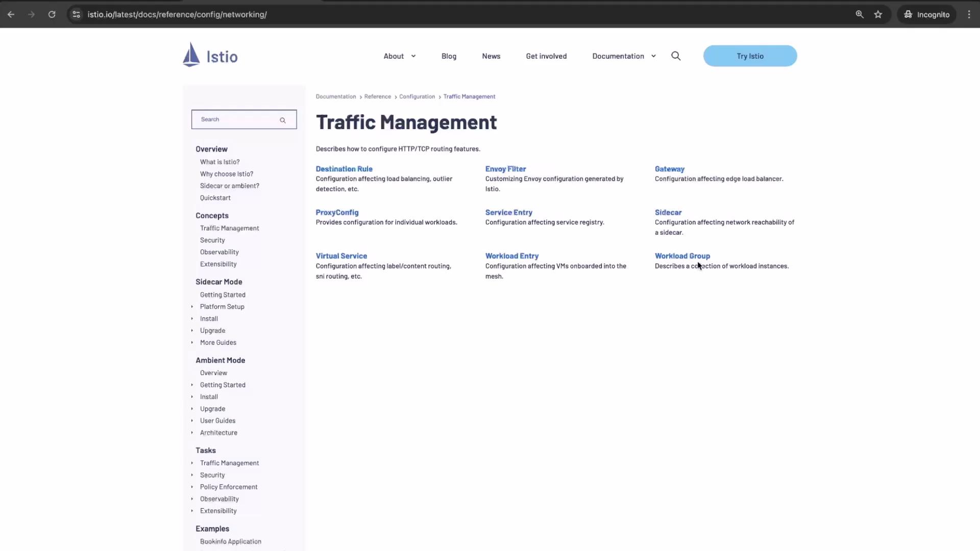The width and height of the screenshot is (980, 551).
Task: Click the Overview sidebar heading
Action: [x=211, y=149]
